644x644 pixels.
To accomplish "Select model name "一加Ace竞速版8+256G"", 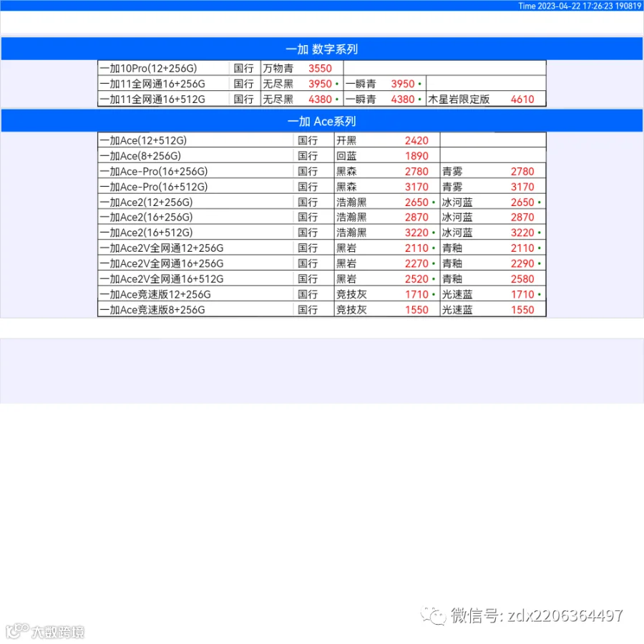I will (x=152, y=310).
